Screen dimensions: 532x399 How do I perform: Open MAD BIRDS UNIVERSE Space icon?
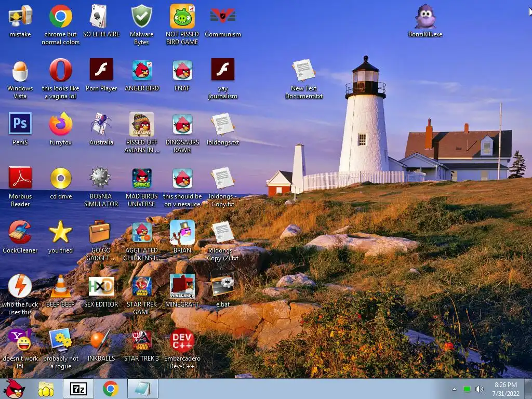pos(142,179)
